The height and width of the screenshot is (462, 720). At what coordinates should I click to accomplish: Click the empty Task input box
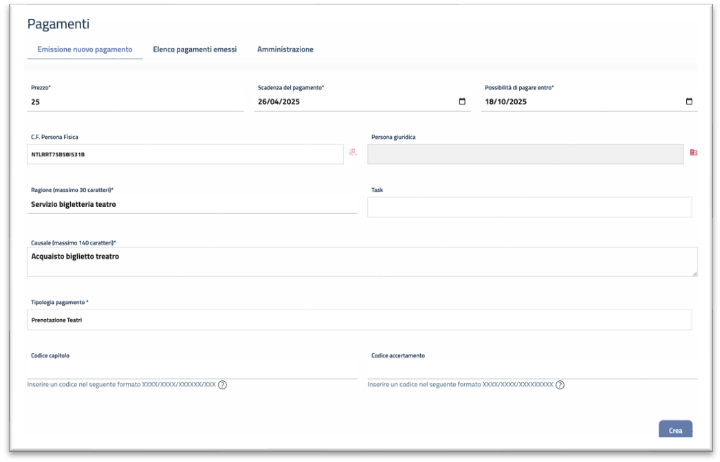(x=529, y=206)
